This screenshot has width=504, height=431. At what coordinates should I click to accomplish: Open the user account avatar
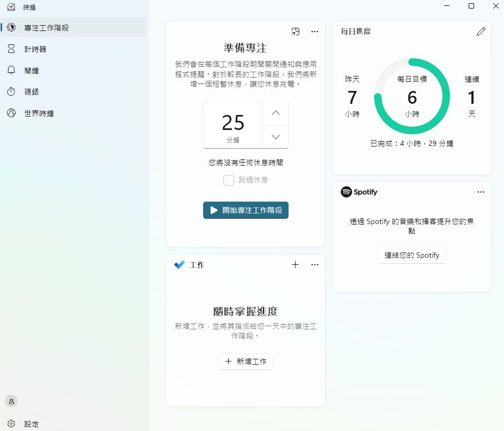11,401
